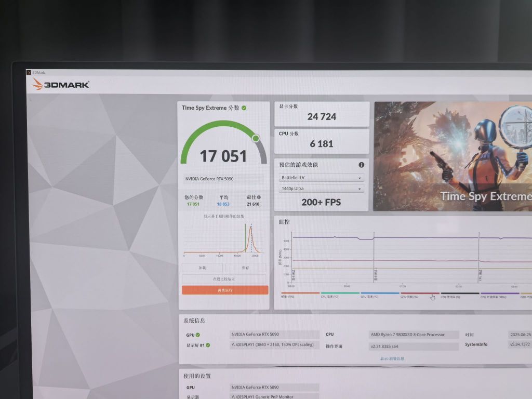Click the info icon beside the 最佳 score label

click(x=259, y=197)
